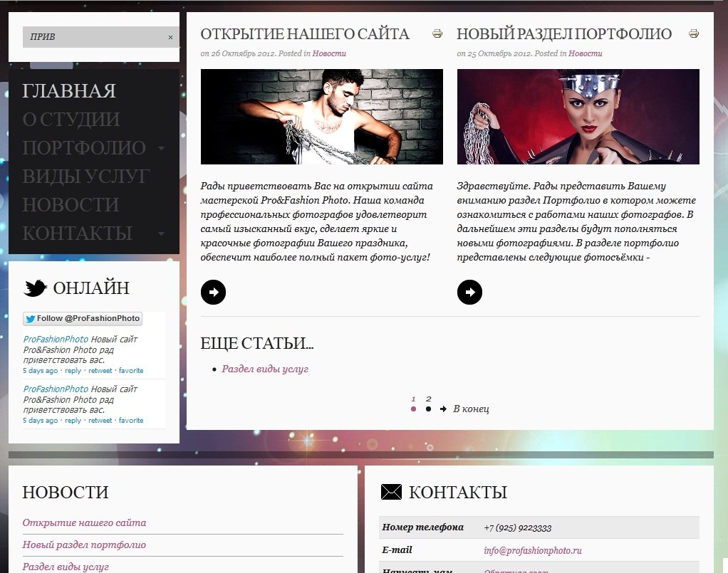Open first article via black arrow button
The height and width of the screenshot is (573, 728).
point(213,293)
